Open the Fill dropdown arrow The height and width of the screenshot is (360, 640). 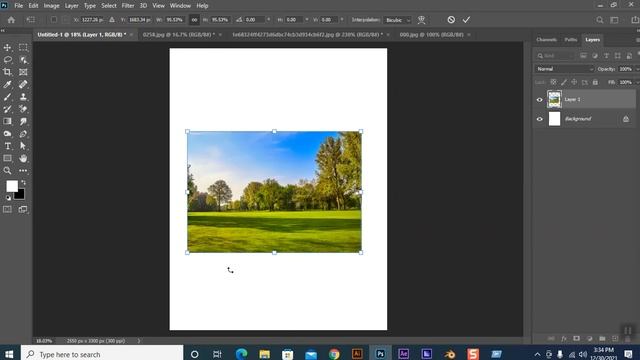tap(637, 82)
